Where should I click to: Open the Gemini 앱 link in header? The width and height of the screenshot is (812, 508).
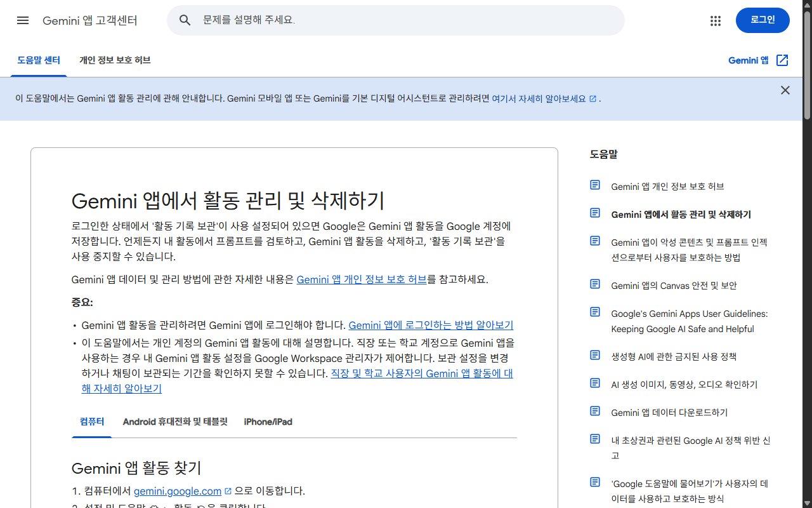[749, 60]
